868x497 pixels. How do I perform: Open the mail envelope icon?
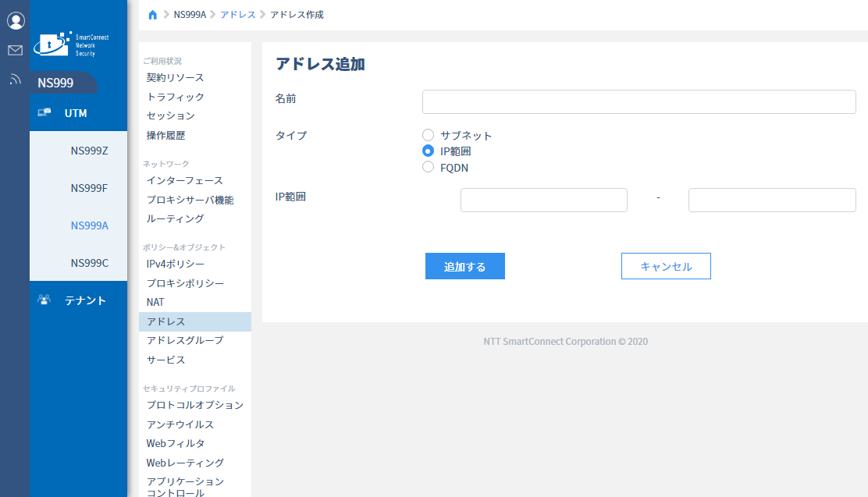[x=16, y=51]
